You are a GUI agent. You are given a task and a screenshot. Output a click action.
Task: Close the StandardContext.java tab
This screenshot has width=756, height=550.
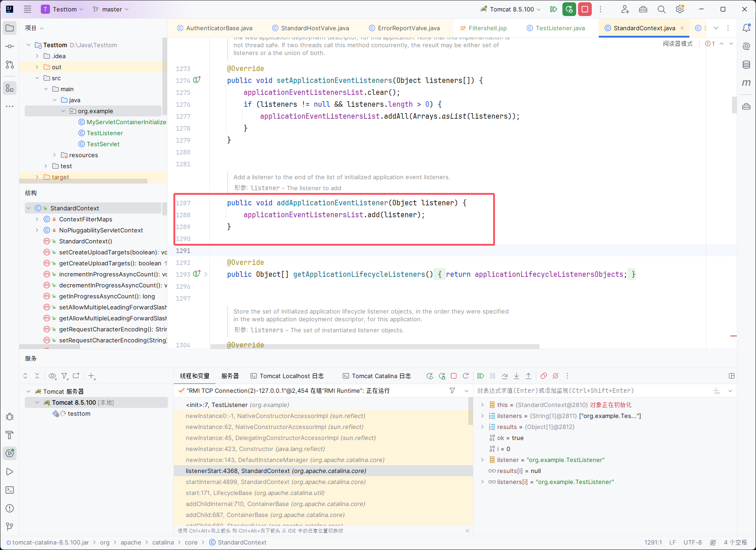tap(682, 28)
